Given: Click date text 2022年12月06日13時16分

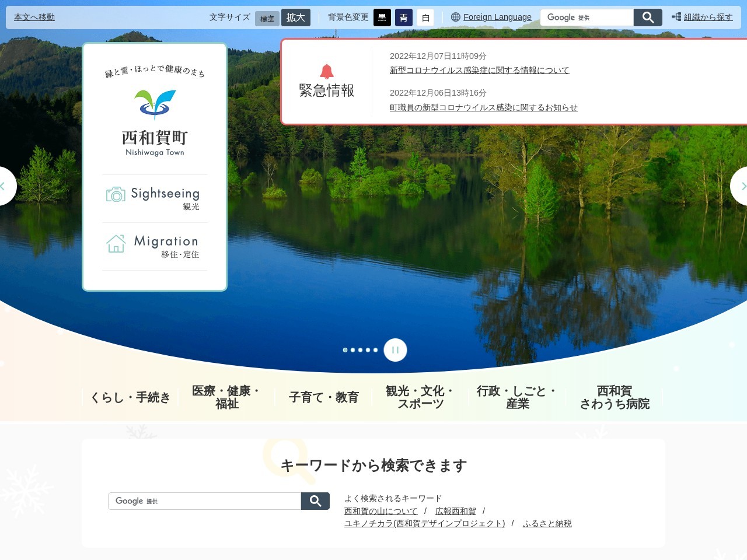Looking at the screenshot, I should click(x=438, y=93).
